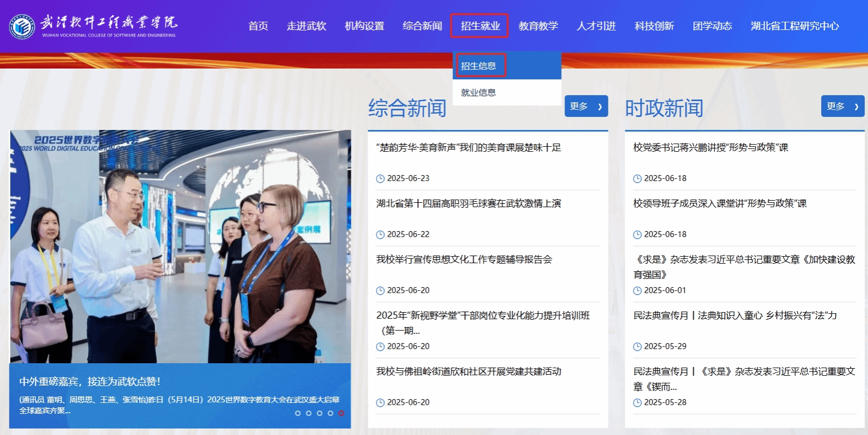This screenshot has height=435, width=868.
Task: Open the 湖北省第十四届高职羽毛球赛 news article
Action: [468, 203]
